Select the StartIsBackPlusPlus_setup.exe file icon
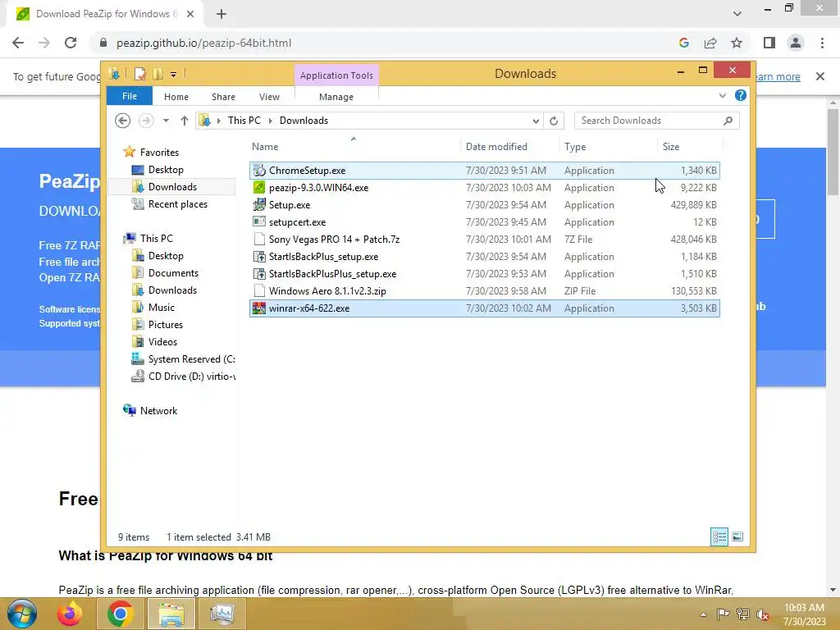Viewport: 840px width, 630px height. [x=259, y=274]
